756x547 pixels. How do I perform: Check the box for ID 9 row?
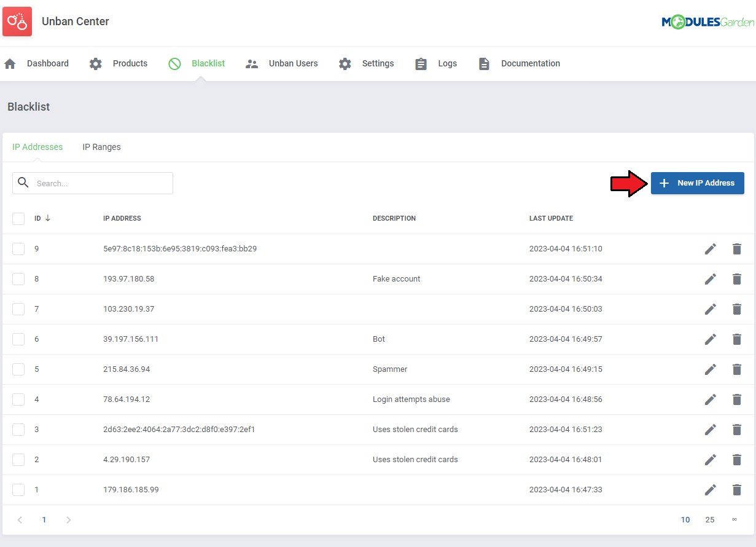coord(18,249)
